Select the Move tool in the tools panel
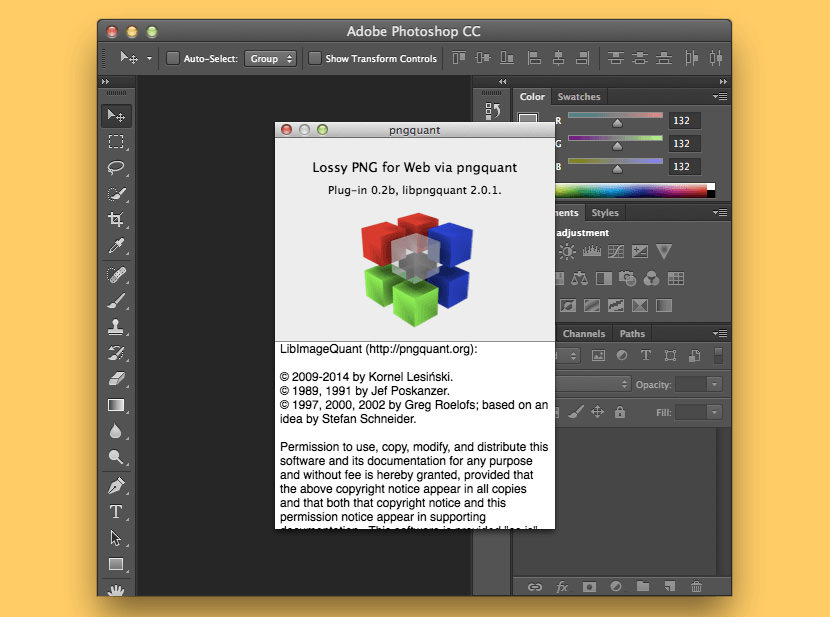 pos(116,115)
